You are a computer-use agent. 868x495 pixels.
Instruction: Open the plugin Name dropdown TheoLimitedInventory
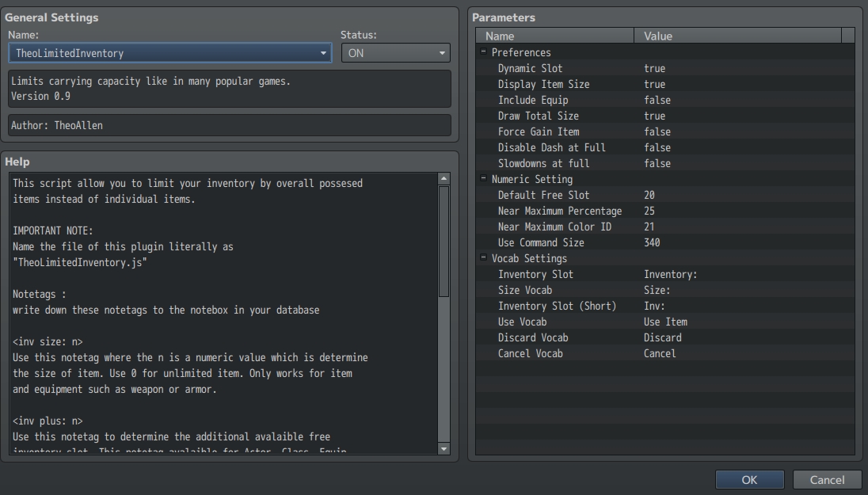[x=170, y=53]
